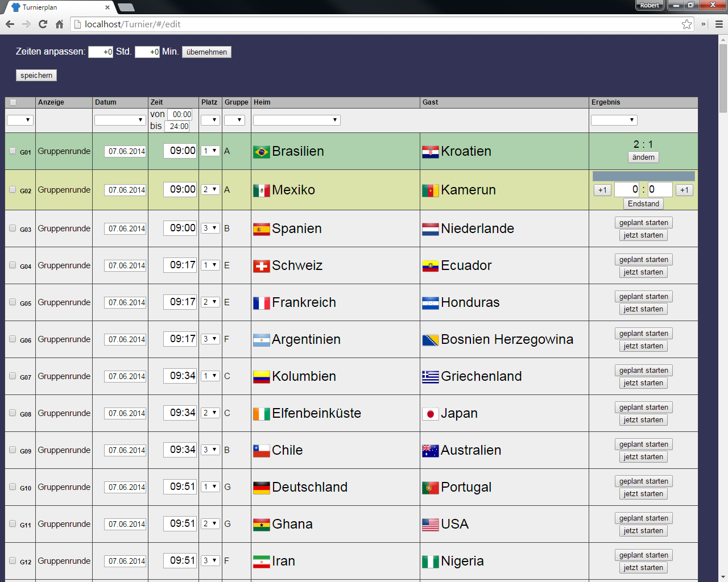728x582 pixels.
Task: Select the Turnierplan browser tab
Action: pyautogui.click(x=60, y=7)
